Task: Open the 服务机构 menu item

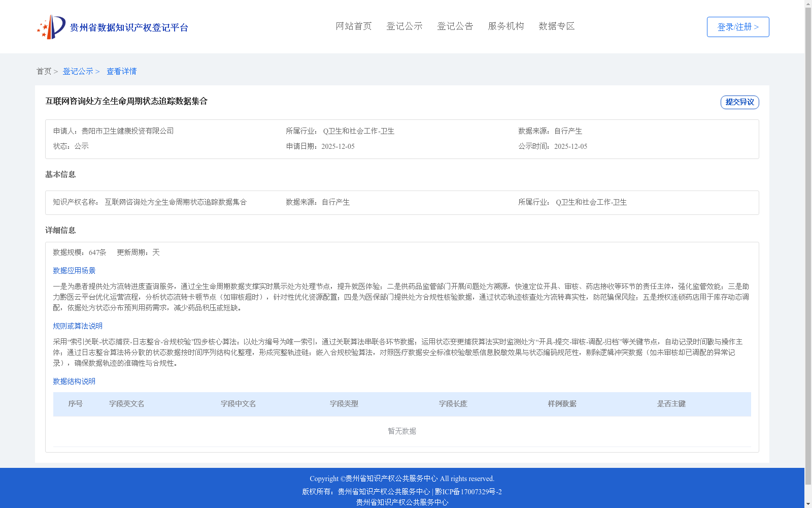Action: pyautogui.click(x=506, y=26)
